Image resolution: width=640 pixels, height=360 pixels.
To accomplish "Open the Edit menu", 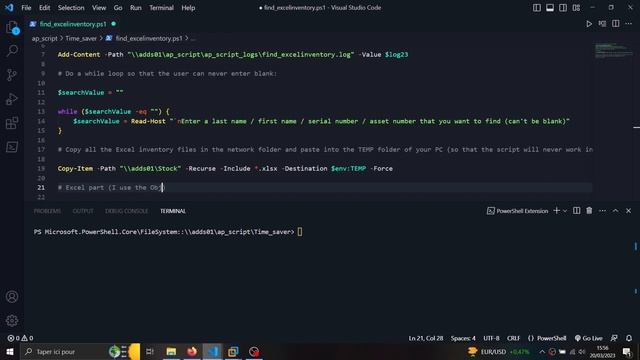I will [x=44, y=8].
